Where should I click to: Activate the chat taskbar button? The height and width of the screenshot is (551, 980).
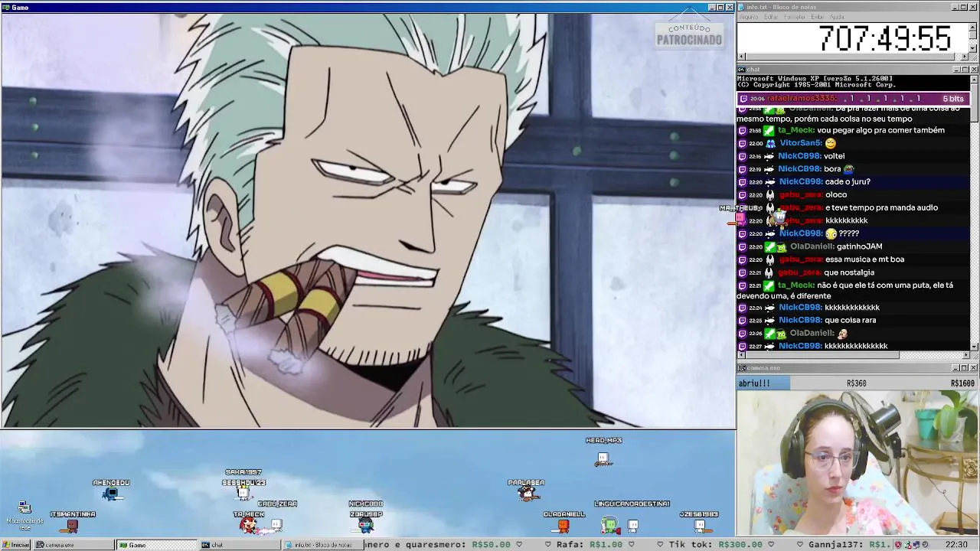[238, 545]
